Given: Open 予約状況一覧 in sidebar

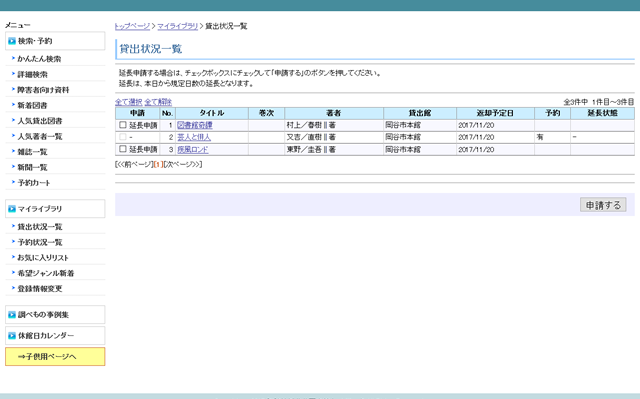Looking at the screenshot, I should (x=40, y=242).
